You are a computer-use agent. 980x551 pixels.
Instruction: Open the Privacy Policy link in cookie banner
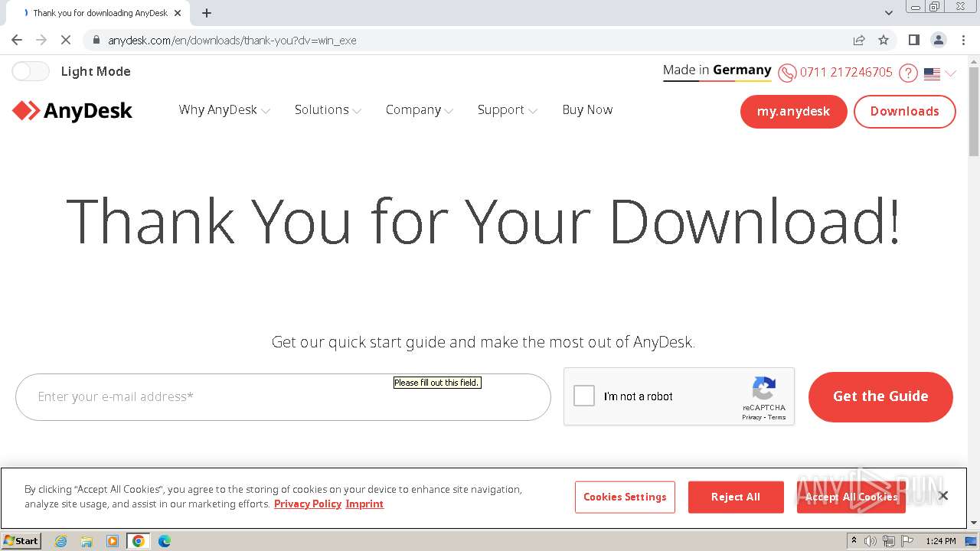tap(308, 504)
